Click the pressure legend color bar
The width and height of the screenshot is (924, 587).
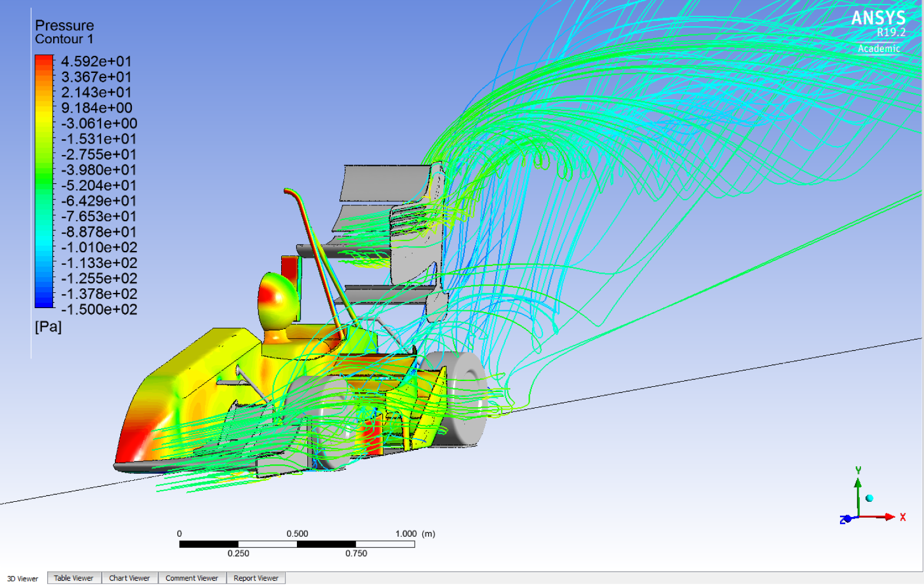click(44, 181)
